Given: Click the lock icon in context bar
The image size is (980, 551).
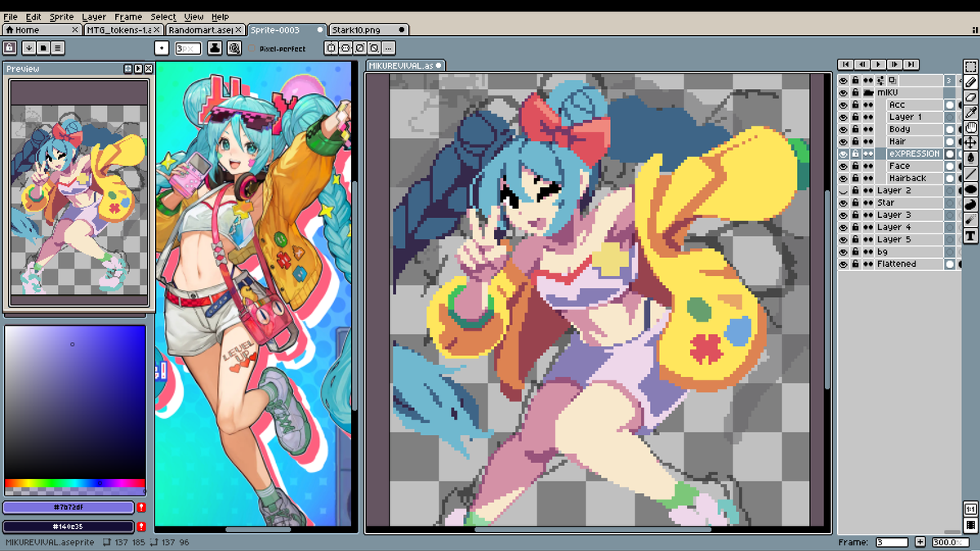Looking at the screenshot, I should pyautogui.click(x=10, y=48).
